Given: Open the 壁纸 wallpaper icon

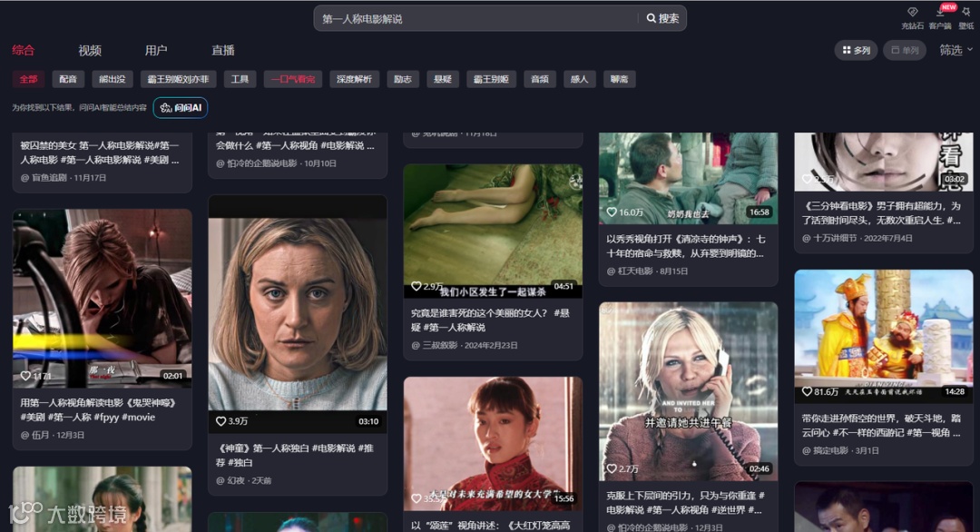Looking at the screenshot, I should (966, 18).
